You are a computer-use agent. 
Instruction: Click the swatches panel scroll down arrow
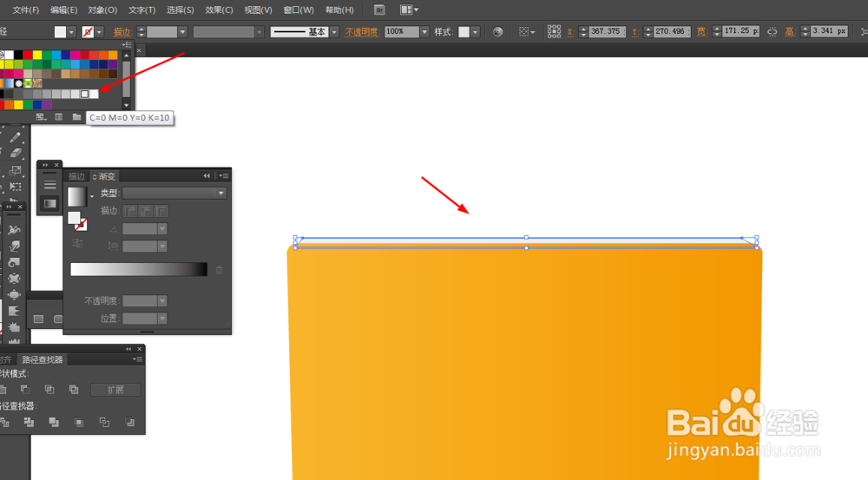(x=127, y=105)
